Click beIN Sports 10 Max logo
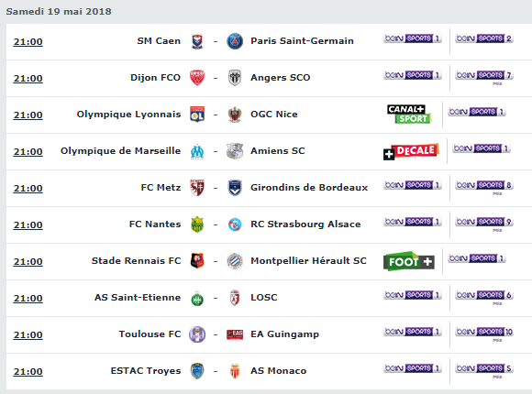 (484, 333)
